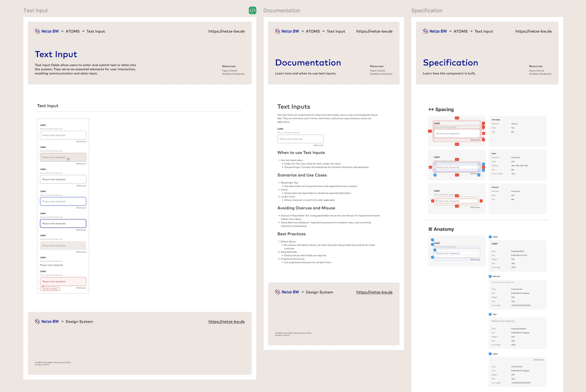Viewport: 586px width, 392px height.
Task: Click the "This can't be empty." error message tag
Action: (50, 289)
